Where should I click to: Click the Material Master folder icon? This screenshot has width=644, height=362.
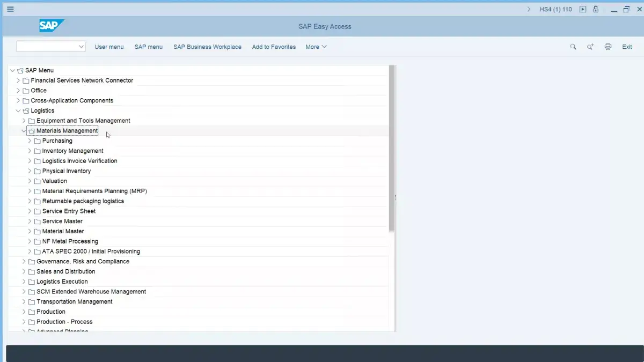pos(38,231)
